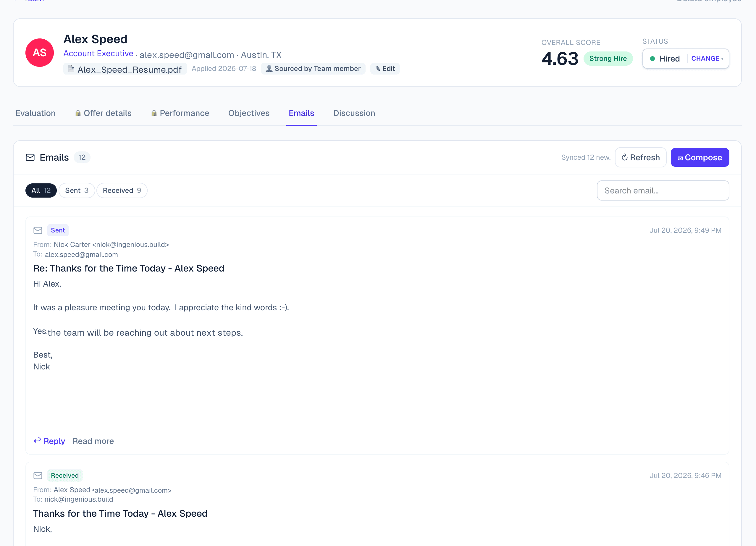Open Alex_Speed_Resume.pdf attachment
756x546 pixels.
125,69
